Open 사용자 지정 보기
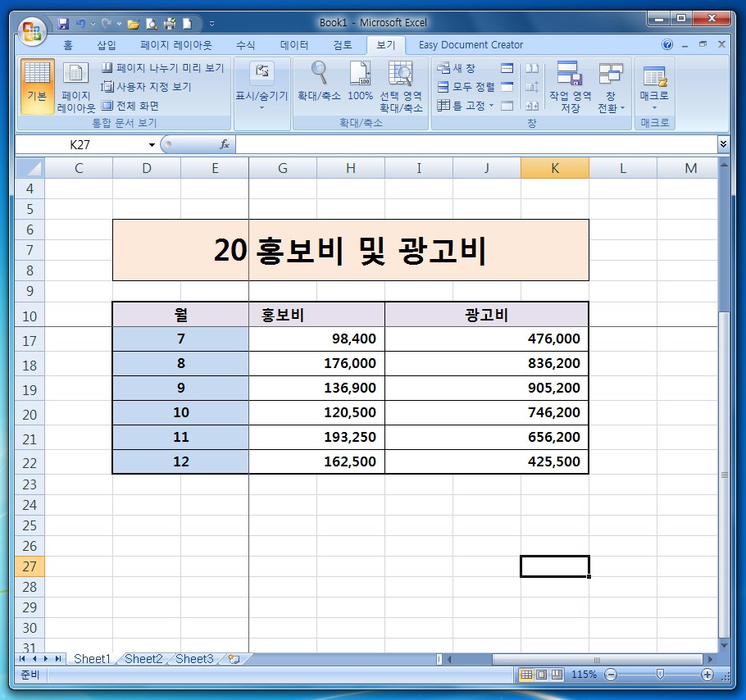 pos(146,87)
